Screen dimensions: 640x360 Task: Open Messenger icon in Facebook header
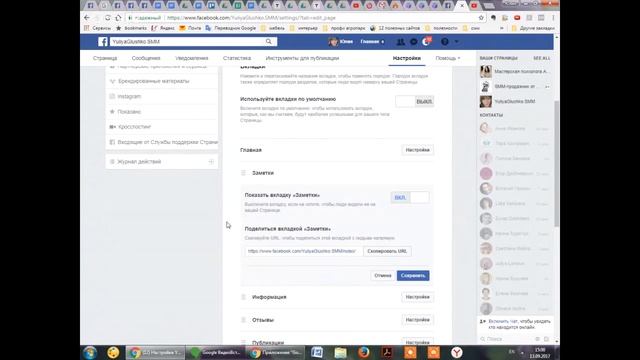tap(413, 42)
